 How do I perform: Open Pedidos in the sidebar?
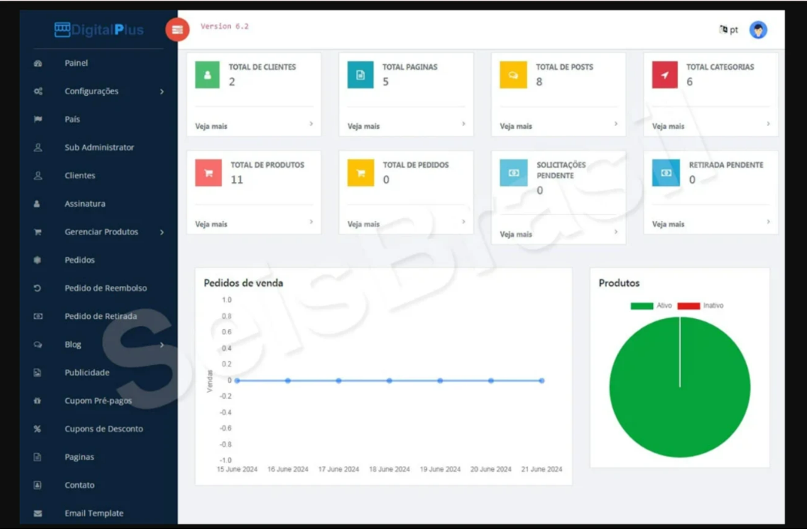79,260
